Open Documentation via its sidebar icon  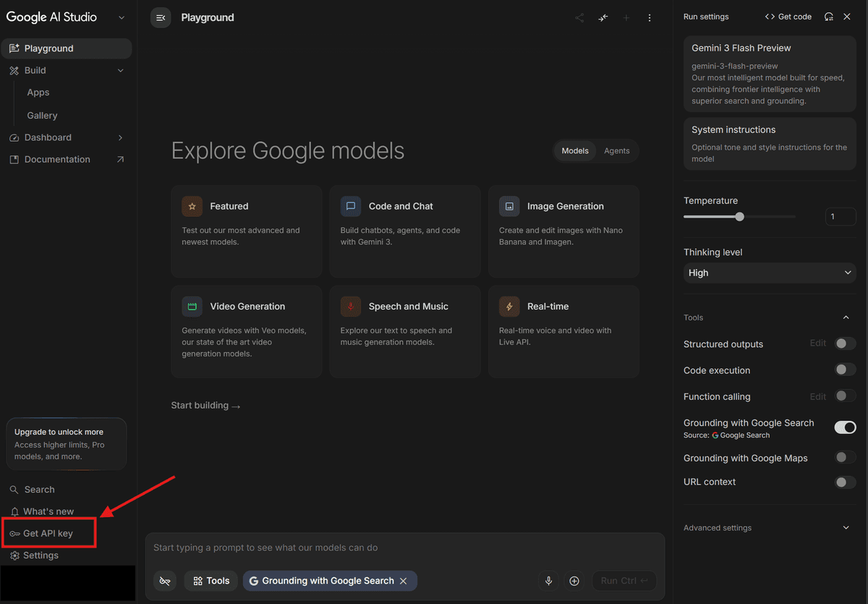point(14,159)
